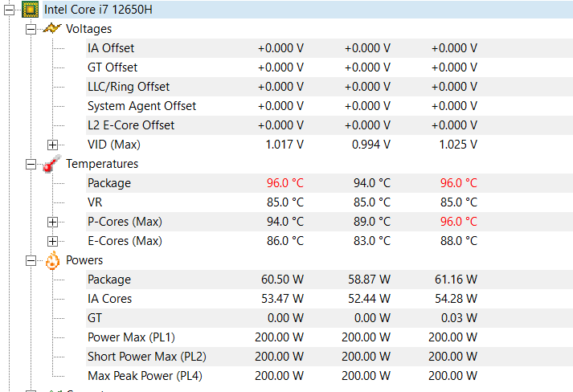Viewport: 573px width, 392px height.
Task: Select the L2 E-Core Offset row
Action: (329, 125)
